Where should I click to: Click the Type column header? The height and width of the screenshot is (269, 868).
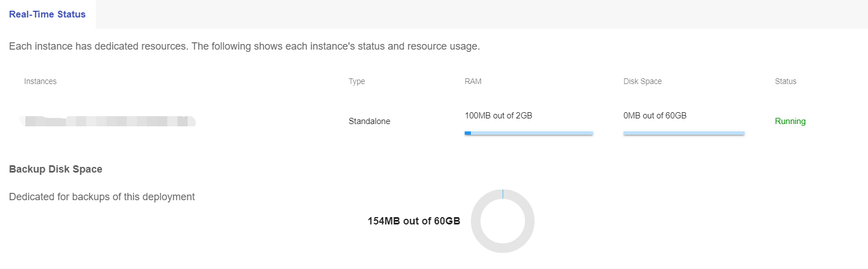coord(357,81)
